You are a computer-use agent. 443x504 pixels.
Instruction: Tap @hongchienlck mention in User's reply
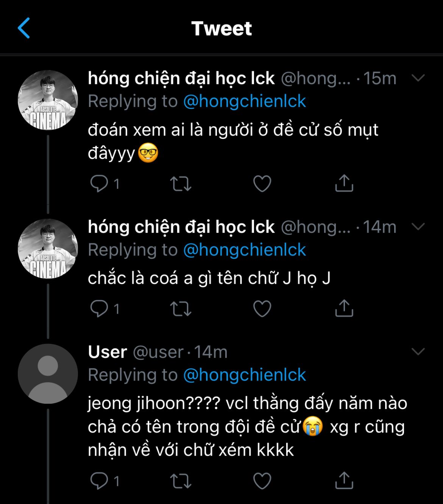(x=245, y=375)
